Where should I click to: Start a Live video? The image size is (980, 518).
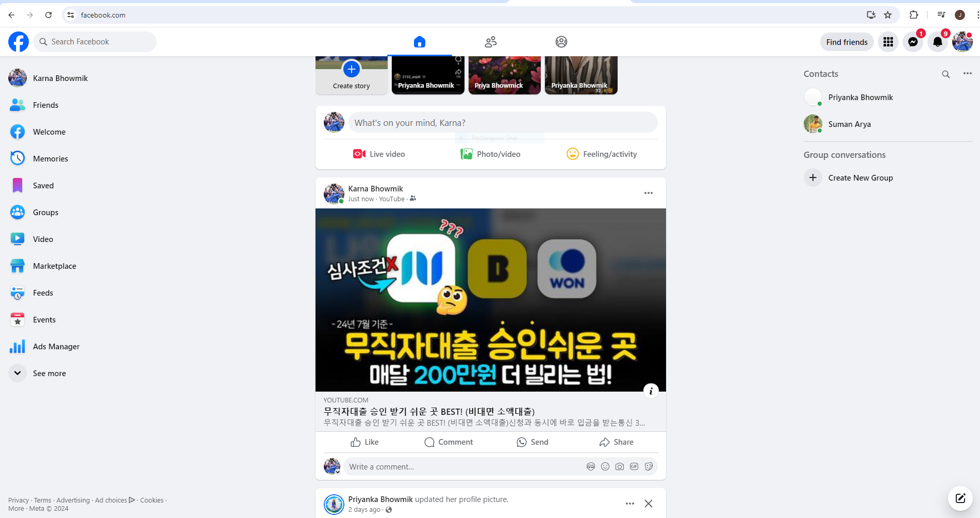379,154
